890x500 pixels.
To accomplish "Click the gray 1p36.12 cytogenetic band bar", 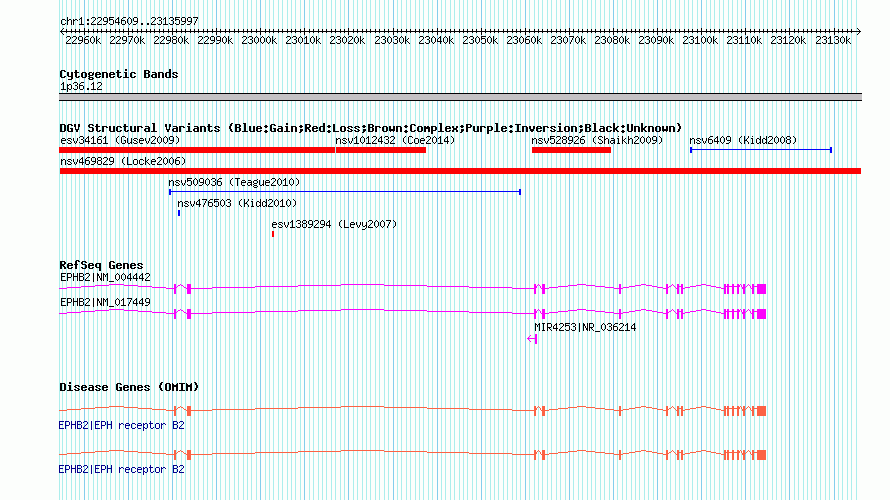I will [460, 97].
